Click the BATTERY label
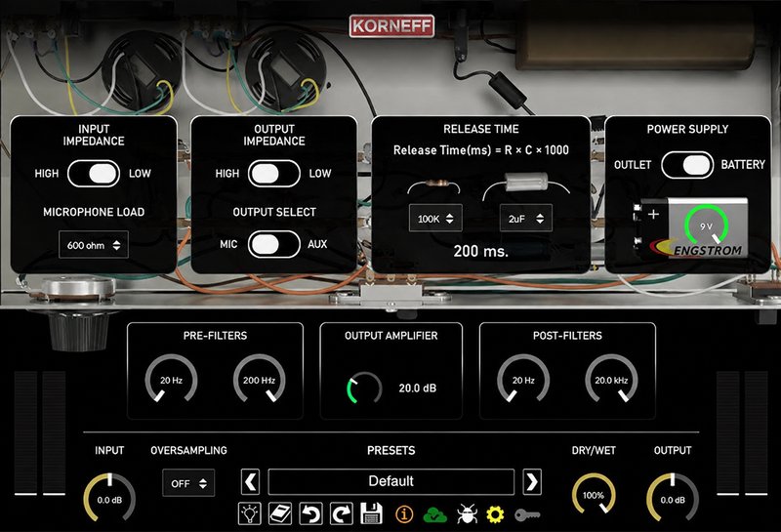Viewport: 781px width, 532px height. click(x=743, y=164)
